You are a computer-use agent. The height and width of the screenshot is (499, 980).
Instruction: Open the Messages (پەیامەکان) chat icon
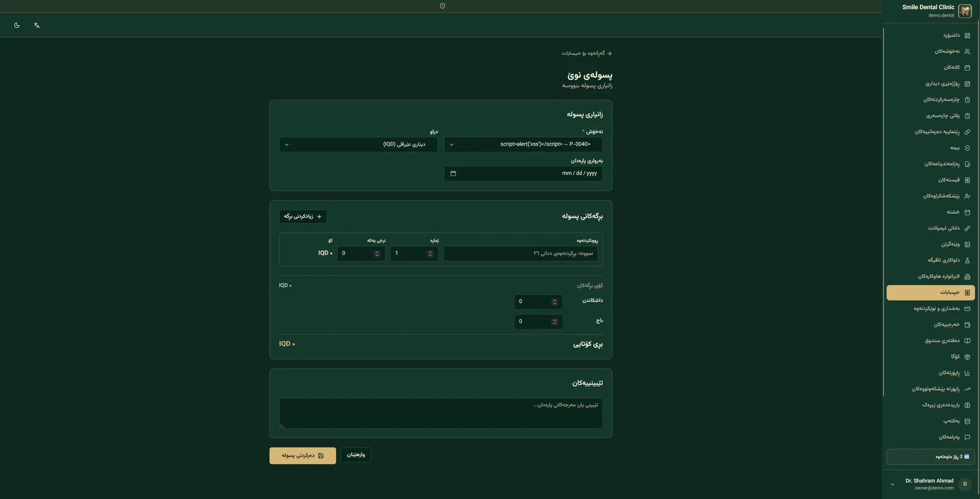pos(968,437)
